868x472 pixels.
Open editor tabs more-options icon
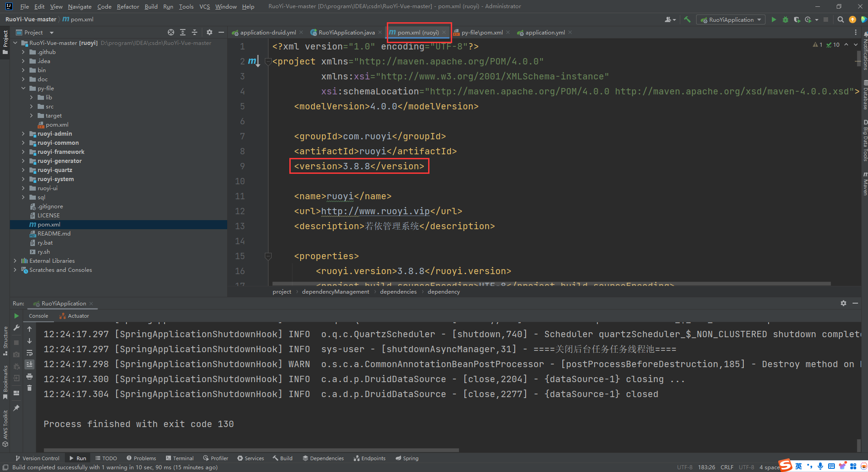coord(855,32)
